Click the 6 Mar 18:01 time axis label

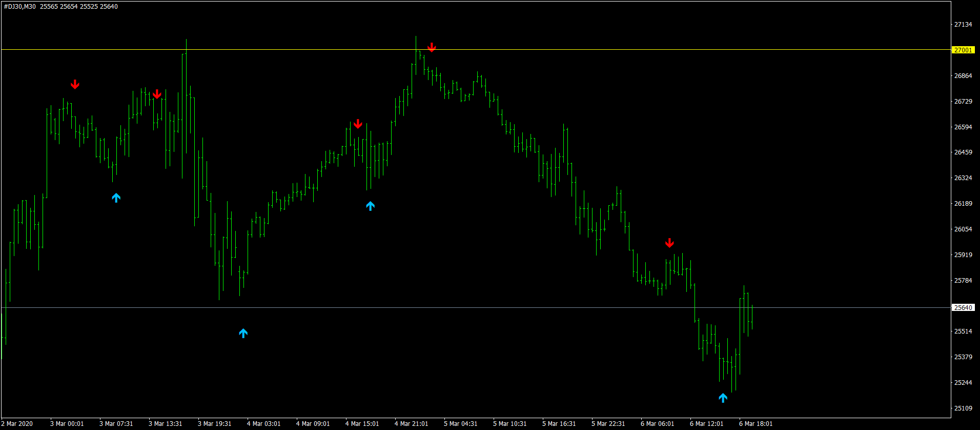pyautogui.click(x=756, y=424)
